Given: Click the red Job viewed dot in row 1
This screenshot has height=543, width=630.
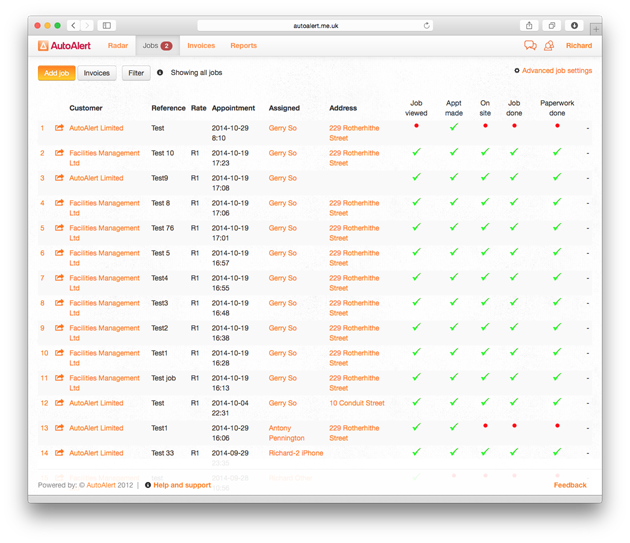Looking at the screenshot, I should click(416, 126).
